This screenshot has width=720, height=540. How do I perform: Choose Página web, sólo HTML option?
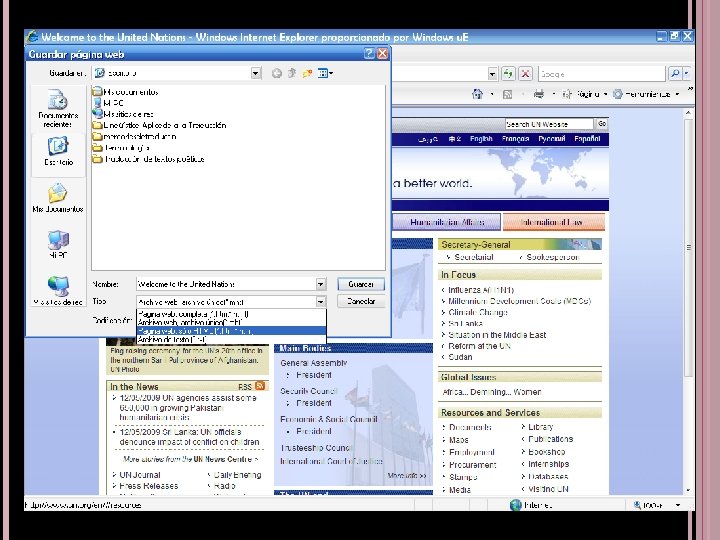[x=231, y=331]
